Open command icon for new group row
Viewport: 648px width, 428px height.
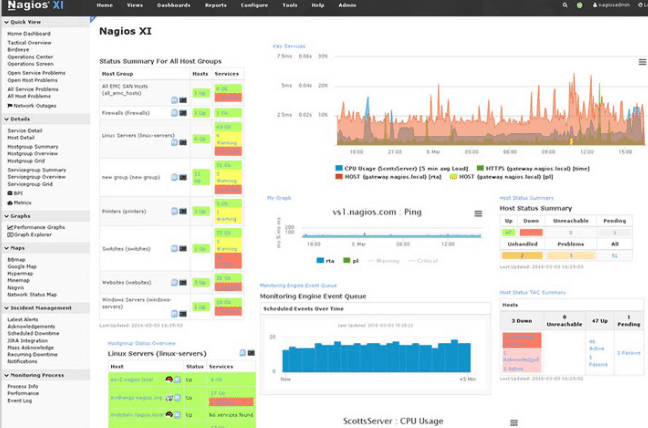183,177
